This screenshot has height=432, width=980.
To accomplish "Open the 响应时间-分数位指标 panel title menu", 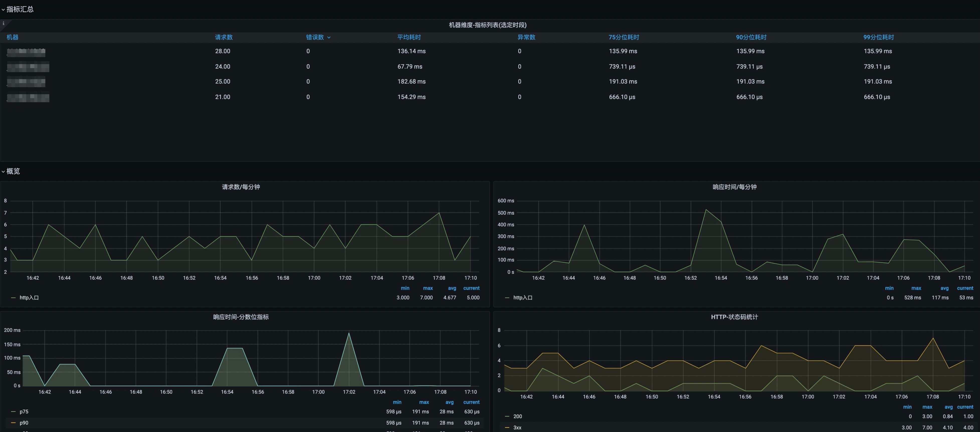I will [241, 317].
